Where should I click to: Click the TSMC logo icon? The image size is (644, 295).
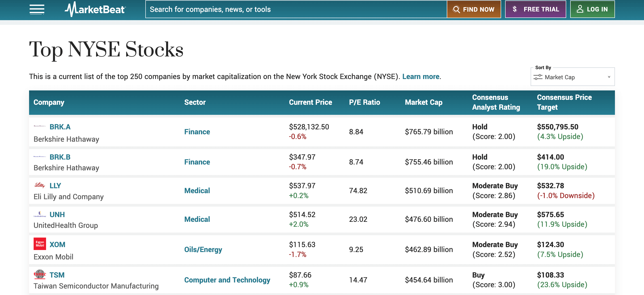coord(40,274)
